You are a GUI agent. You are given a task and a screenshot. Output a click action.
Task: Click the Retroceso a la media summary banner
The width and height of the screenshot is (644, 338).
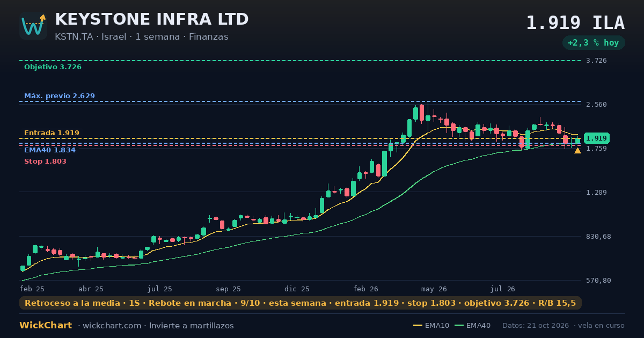pyautogui.click(x=301, y=303)
